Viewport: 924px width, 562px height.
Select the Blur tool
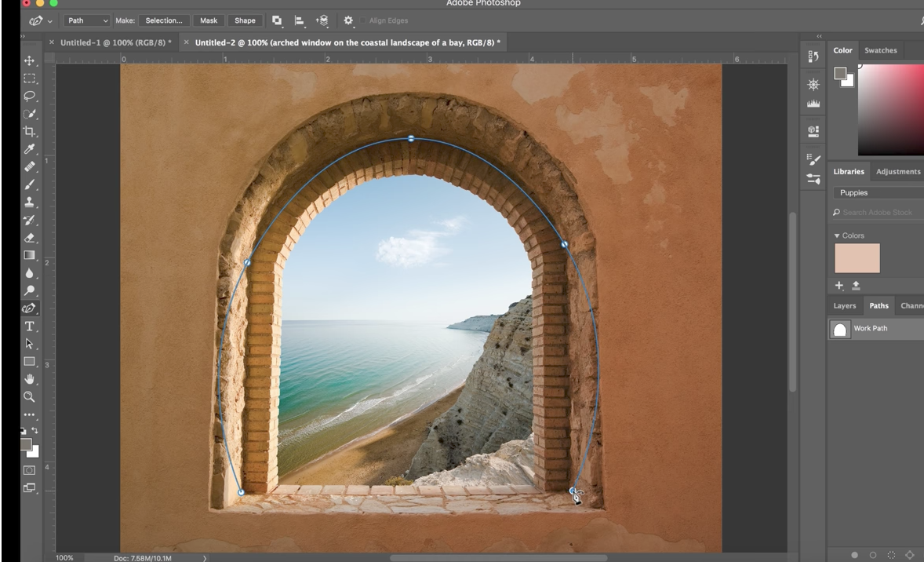tap(29, 273)
